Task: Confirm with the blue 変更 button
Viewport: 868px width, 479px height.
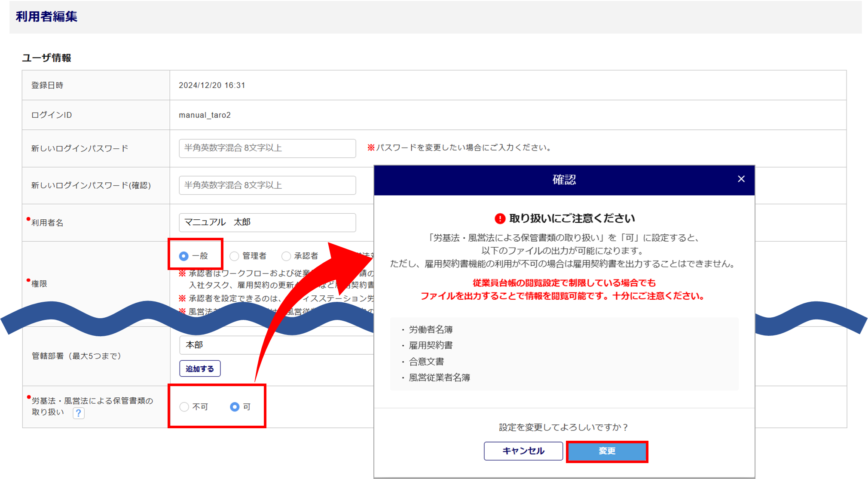Action: click(x=607, y=451)
